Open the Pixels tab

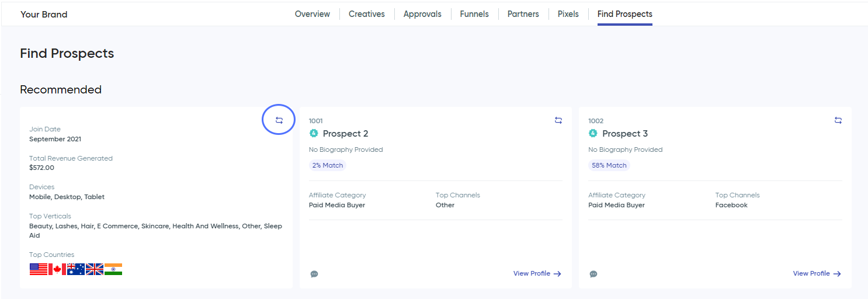click(x=568, y=14)
